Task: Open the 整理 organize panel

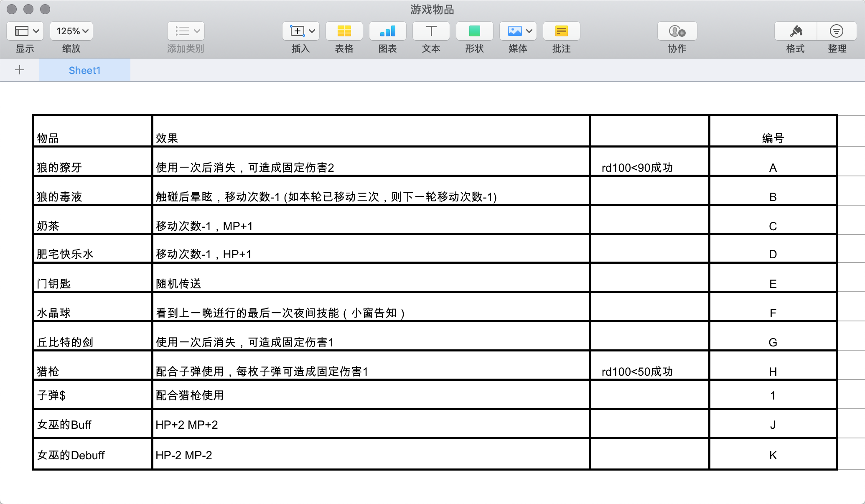Action: click(837, 31)
